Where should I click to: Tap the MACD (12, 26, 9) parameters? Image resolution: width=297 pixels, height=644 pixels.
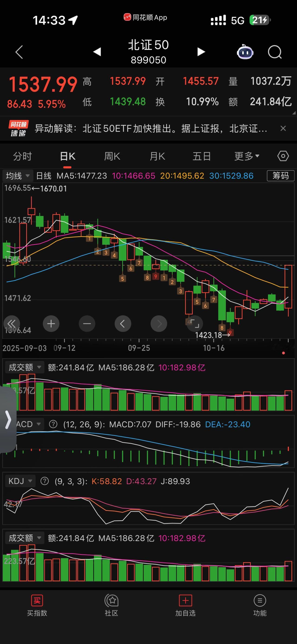pyautogui.click(x=84, y=424)
